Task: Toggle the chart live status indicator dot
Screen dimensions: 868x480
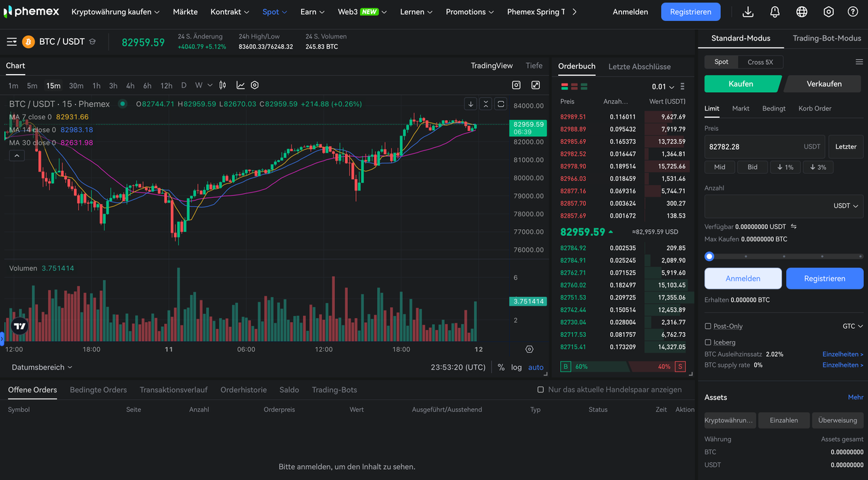Action: coord(123,104)
